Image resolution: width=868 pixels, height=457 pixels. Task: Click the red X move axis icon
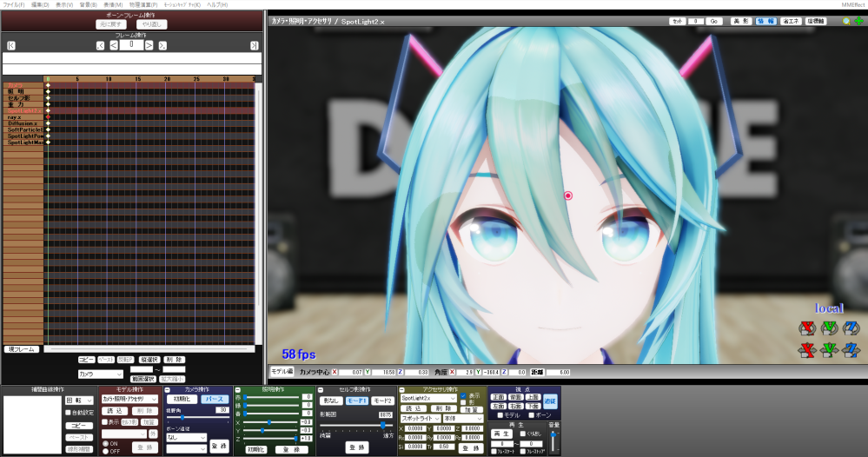807,349
